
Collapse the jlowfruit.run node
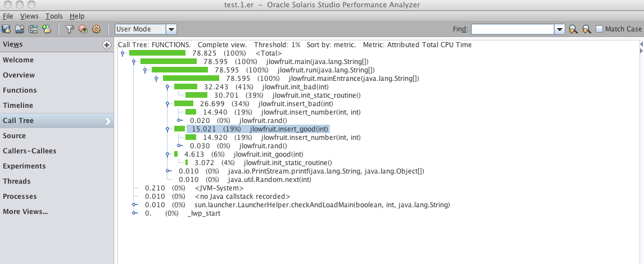click(x=145, y=70)
